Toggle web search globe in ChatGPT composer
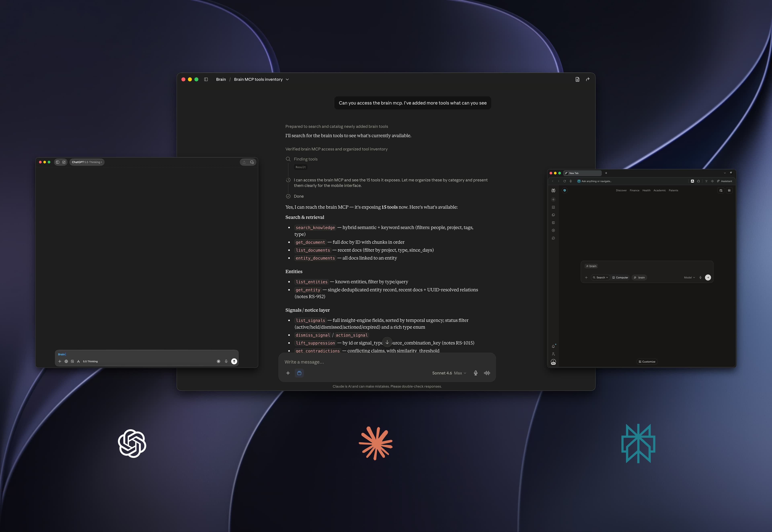The height and width of the screenshot is (532, 772). 66,361
